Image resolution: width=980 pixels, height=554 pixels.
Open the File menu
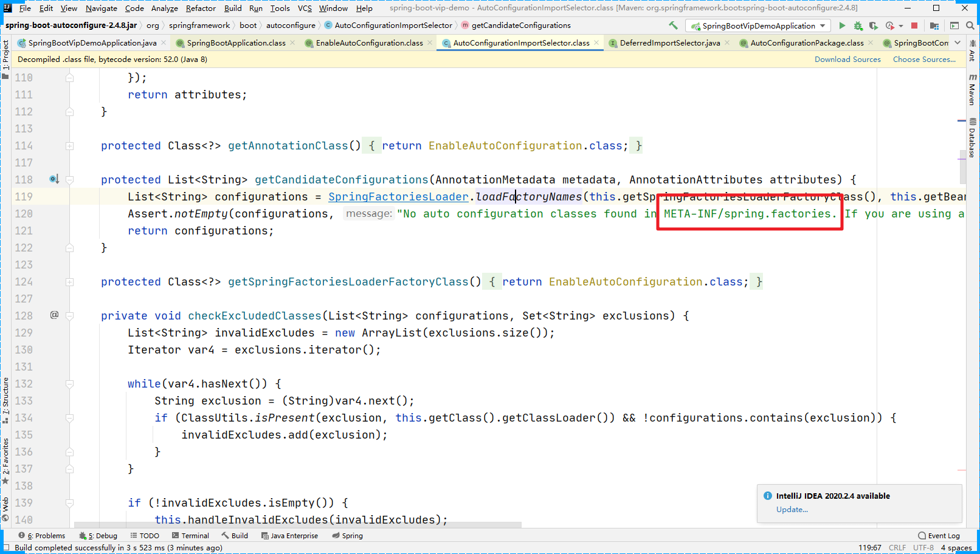pyautogui.click(x=25, y=8)
